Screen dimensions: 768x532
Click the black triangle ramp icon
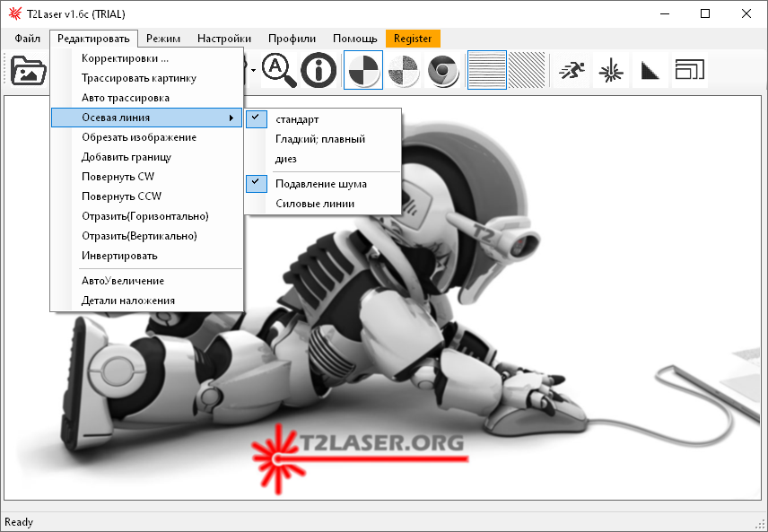click(x=650, y=71)
